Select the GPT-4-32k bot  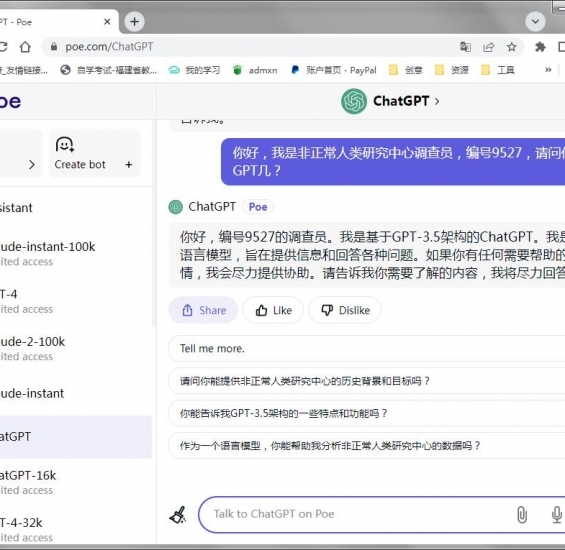(x=76, y=530)
